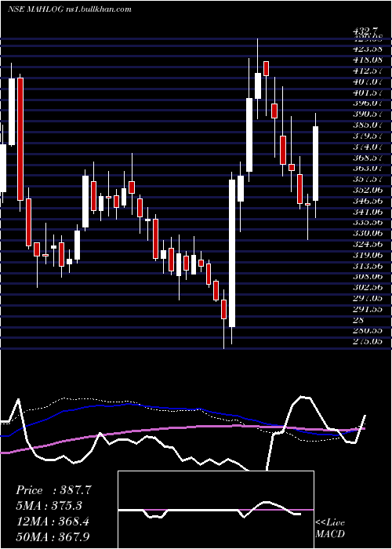Select the 363.07 price axis label

coord(368,168)
